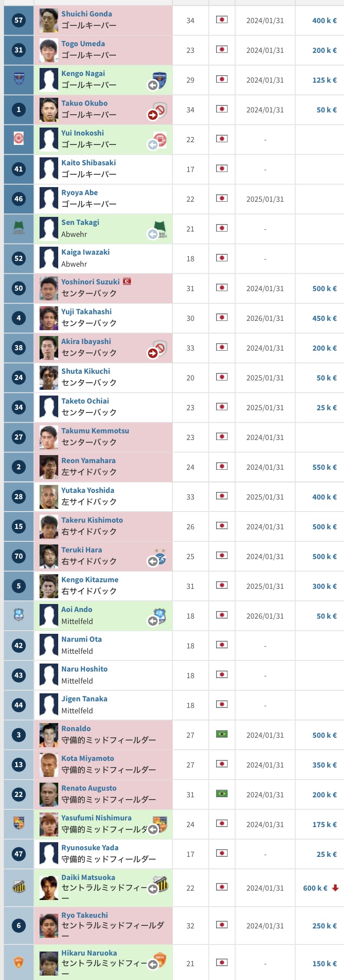Click Togo Umeda's portrait thumbnail
This screenshot has width=344, height=980.
(x=49, y=50)
